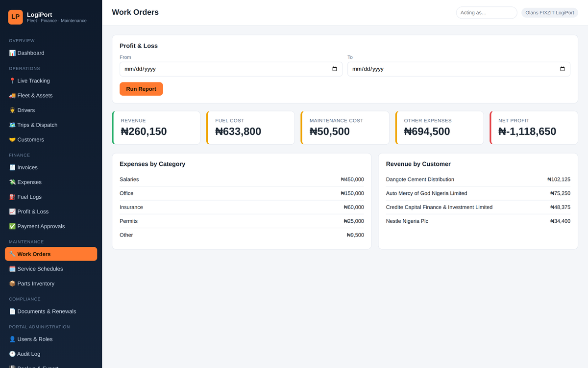Open Fleet & Assets section

click(x=51, y=96)
